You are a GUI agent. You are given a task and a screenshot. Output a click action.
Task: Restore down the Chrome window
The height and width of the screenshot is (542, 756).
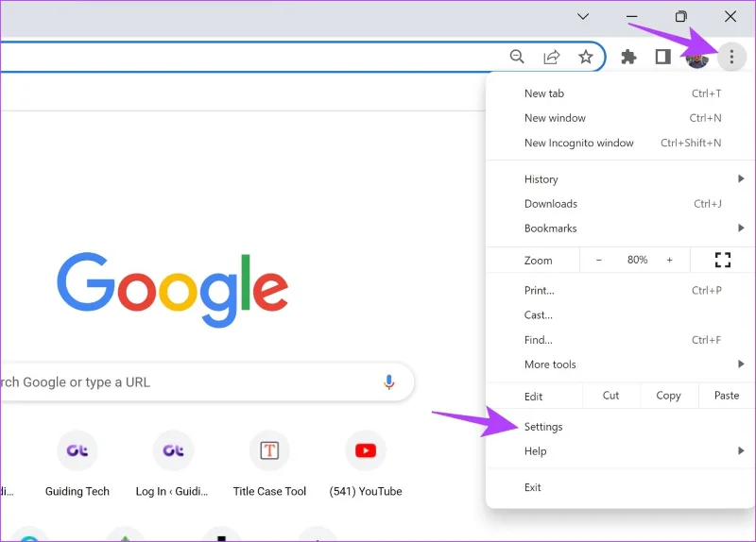point(680,17)
